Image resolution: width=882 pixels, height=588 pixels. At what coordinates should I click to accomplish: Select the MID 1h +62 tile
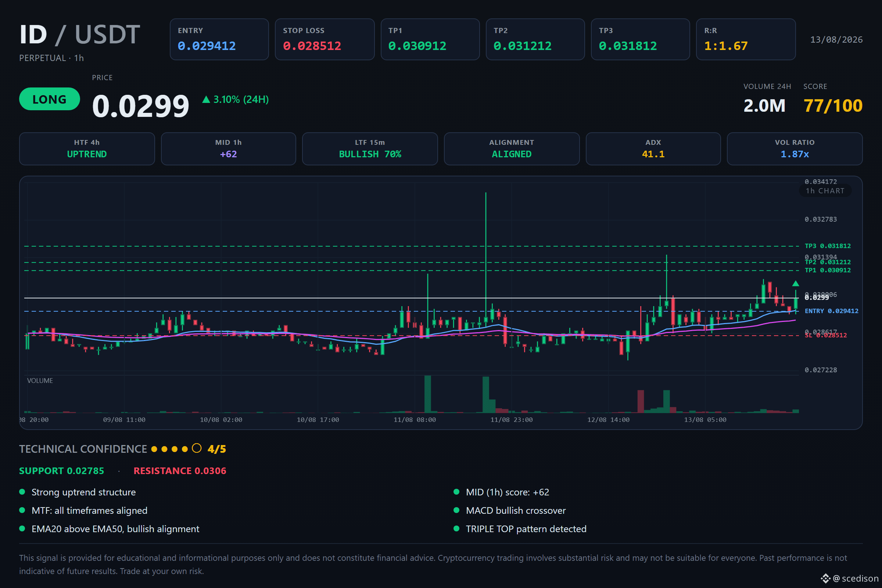coord(228,149)
